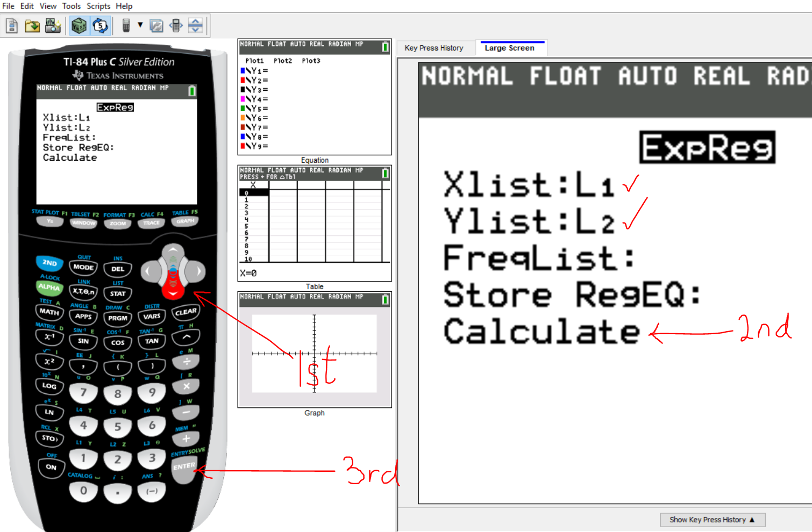Open the dropdown arrow beside the emulator icon
The image size is (812, 532).
(x=140, y=25)
